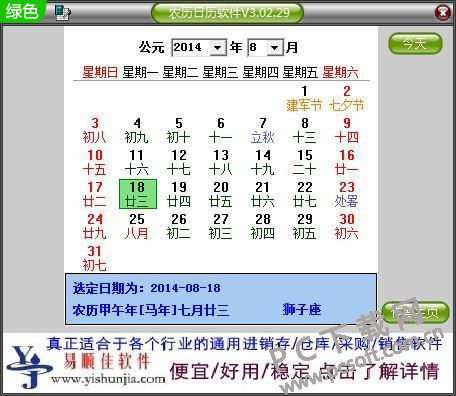Open the 易顺佳软件 logo in banner
Image resolution: width=456 pixels, height=396 pixels.
[x=107, y=361]
